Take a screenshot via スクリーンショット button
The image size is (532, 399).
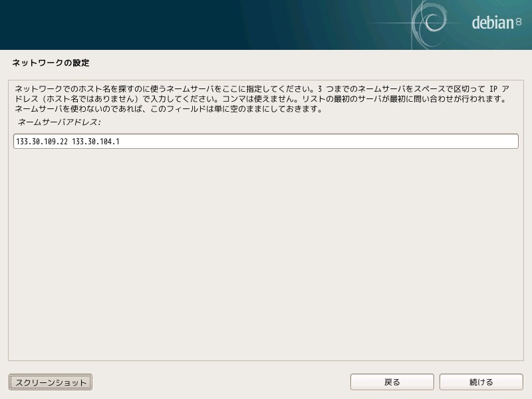click(x=51, y=382)
